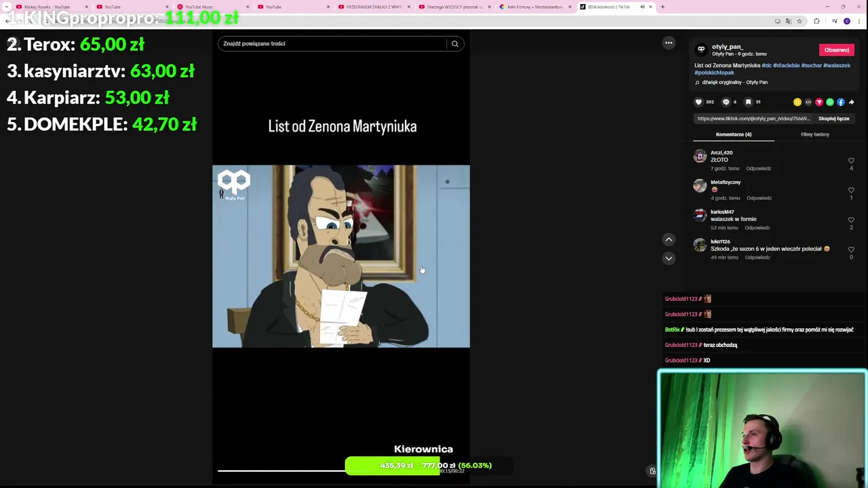Click the TikTok video player area

point(341,256)
